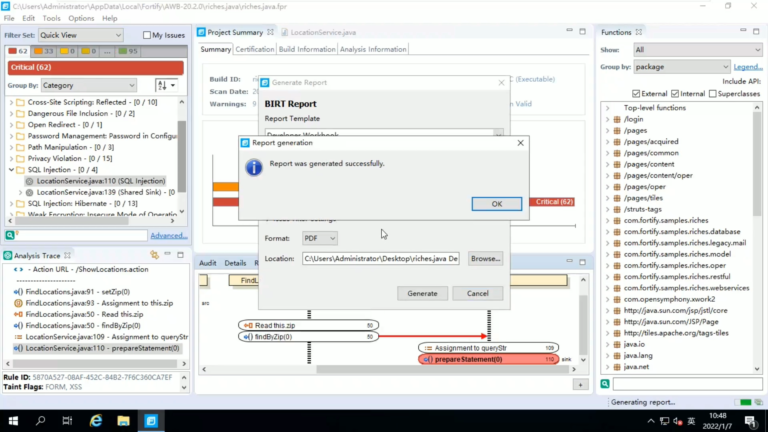Expand the Path Manipulation folder
768x432 pixels.
(x=11, y=147)
